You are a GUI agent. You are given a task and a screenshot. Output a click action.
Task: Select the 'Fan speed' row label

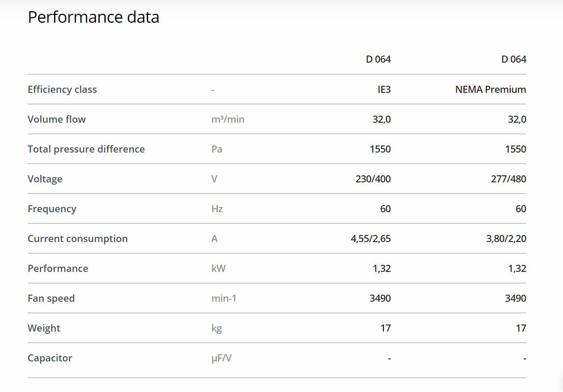pos(51,298)
